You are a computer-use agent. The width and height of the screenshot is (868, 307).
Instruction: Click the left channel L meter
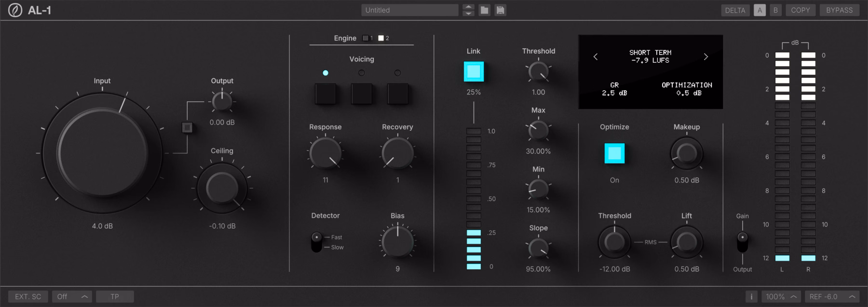point(782,157)
